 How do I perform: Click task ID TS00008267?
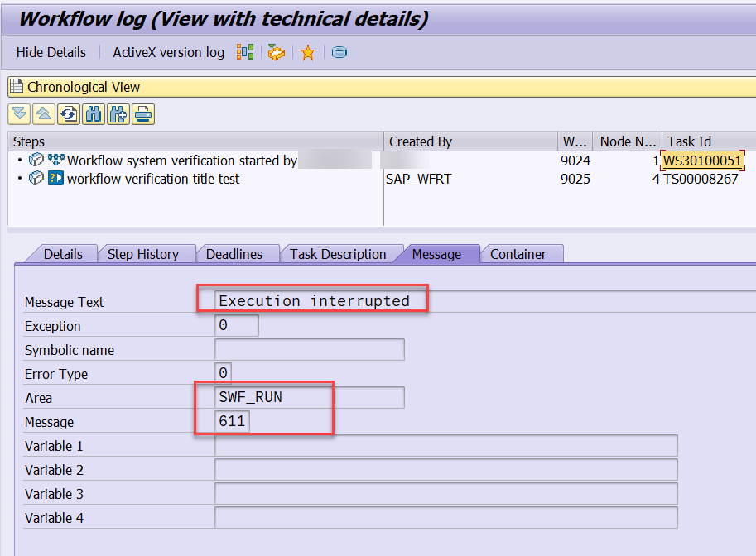point(701,179)
